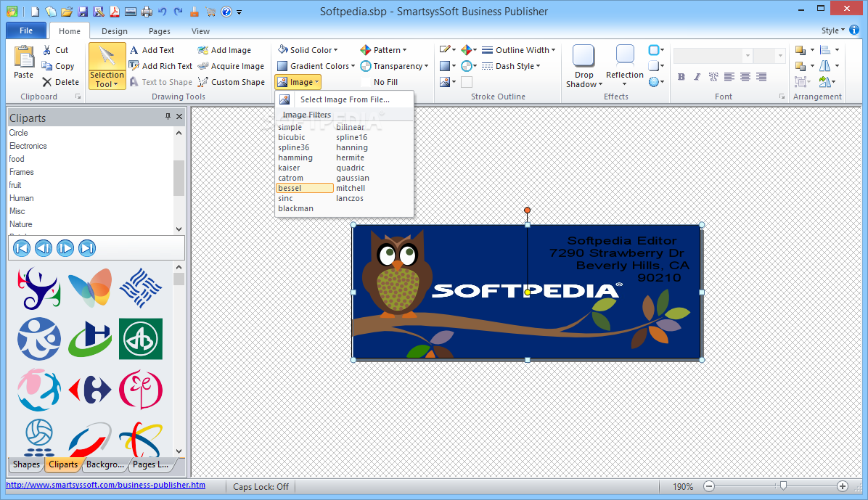The height and width of the screenshot is (500, 868).
Task: Click Custom Shape tool
Action: coord(232,82)
